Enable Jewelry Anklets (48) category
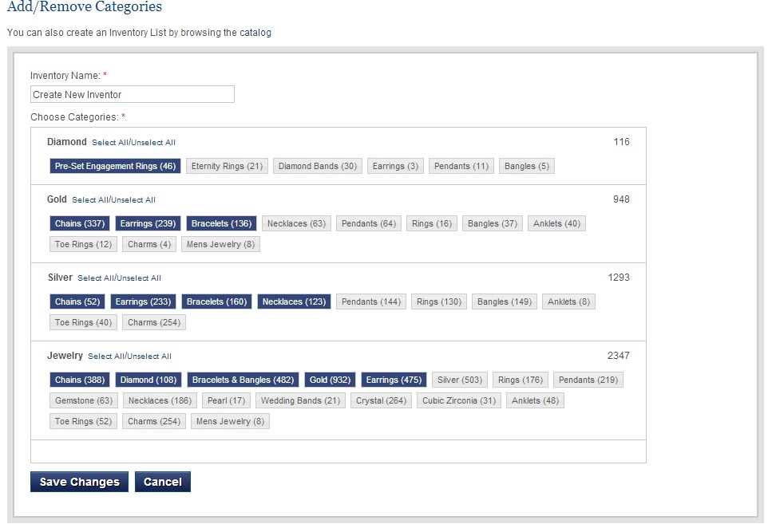The image size is (772, 532). click(535, 400)
